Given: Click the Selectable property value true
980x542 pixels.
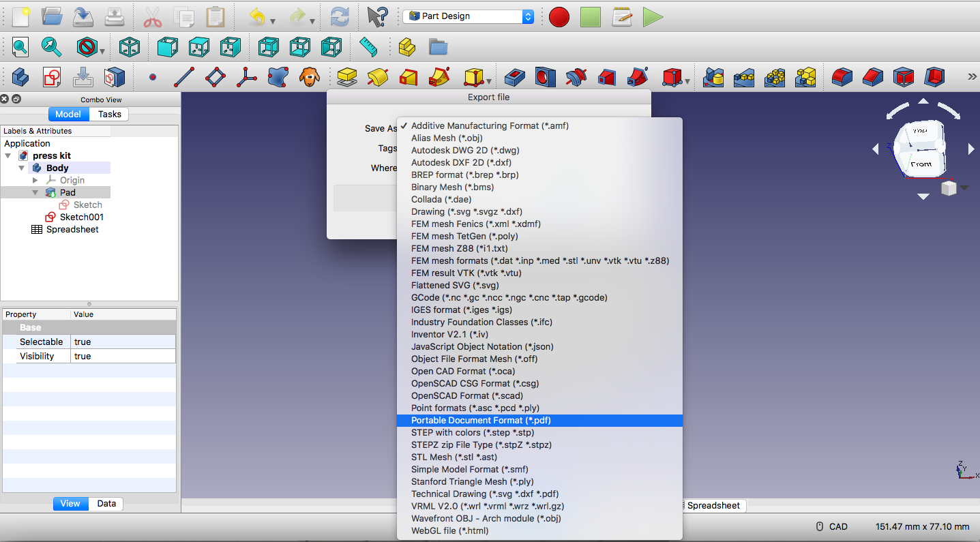Looking at the screenshot, I should click(x=123, y=342).
